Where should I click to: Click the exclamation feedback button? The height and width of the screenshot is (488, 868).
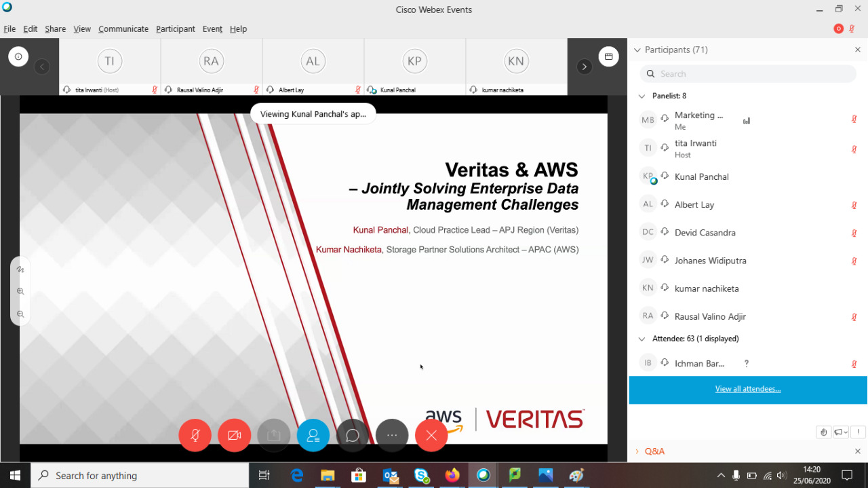click(858, 432)
